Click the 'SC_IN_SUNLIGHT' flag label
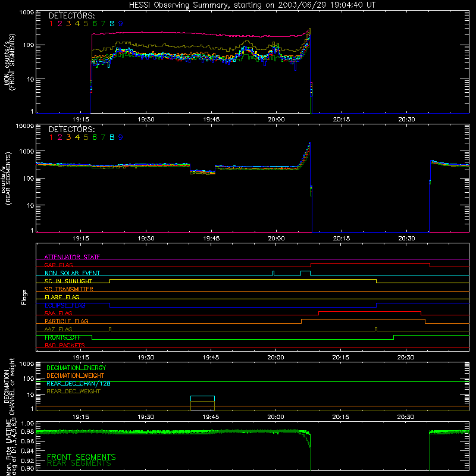476x476 pixels. 68,281
